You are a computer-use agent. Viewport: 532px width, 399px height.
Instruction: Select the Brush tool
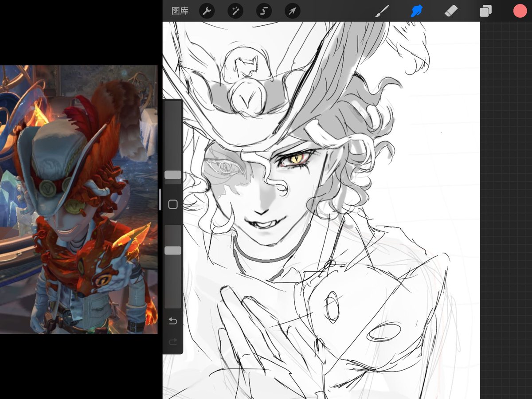click(382, 11)
